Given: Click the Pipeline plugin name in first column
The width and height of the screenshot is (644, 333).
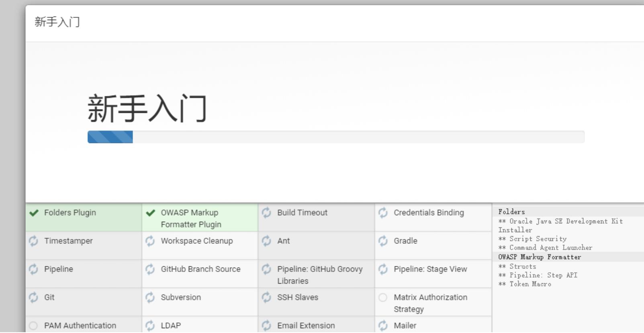Looking at the screenshot, I should tap(59, 269).
